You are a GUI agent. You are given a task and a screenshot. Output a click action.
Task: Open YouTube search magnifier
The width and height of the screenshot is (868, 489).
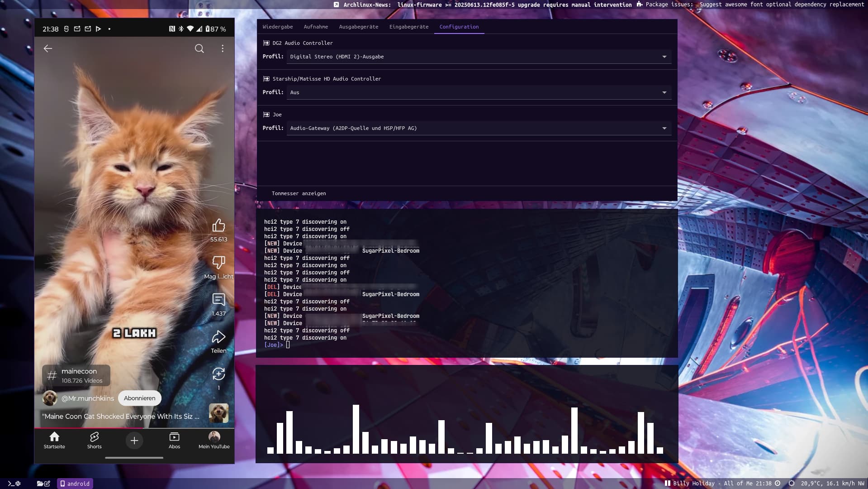pyautogui.click(x=199, y=48)
